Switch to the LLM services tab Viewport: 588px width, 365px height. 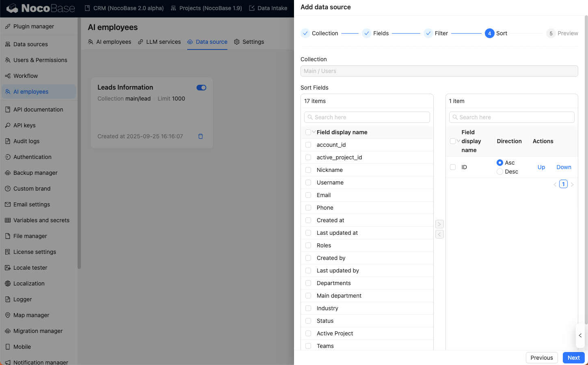tap(159, 42)
